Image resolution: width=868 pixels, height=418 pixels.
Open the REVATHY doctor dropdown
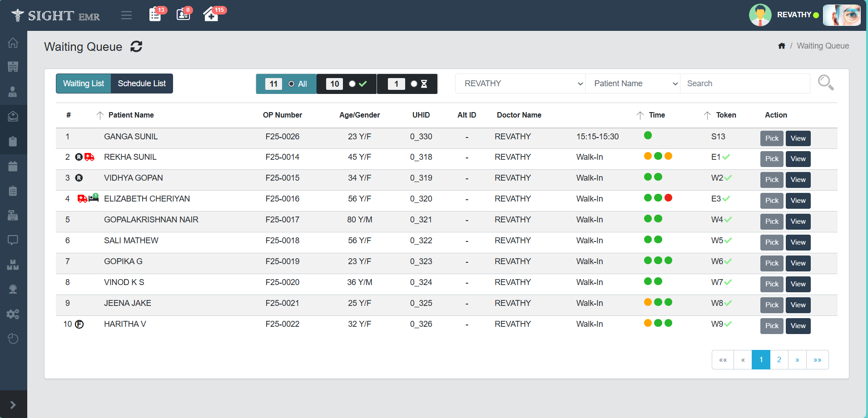520,84
